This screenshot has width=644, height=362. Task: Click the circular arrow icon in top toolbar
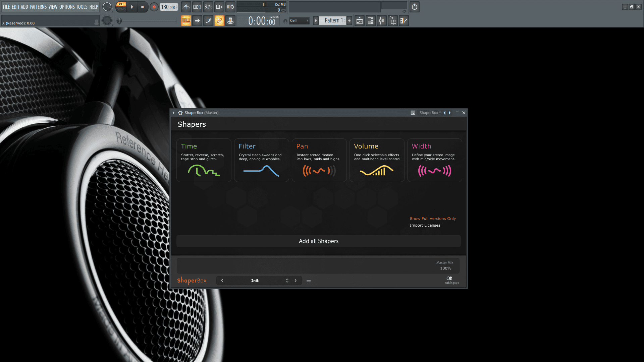pyautogui.click(x=415, y=7)
